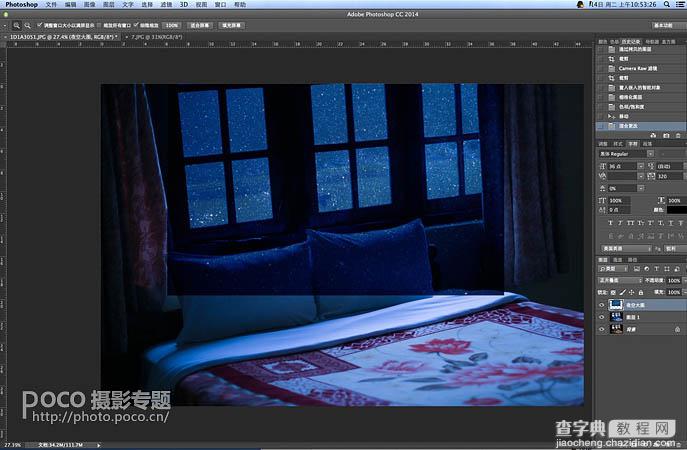Select the top layer thumbnail
Viewport: 687px width, 450px height.
(616, 305)
